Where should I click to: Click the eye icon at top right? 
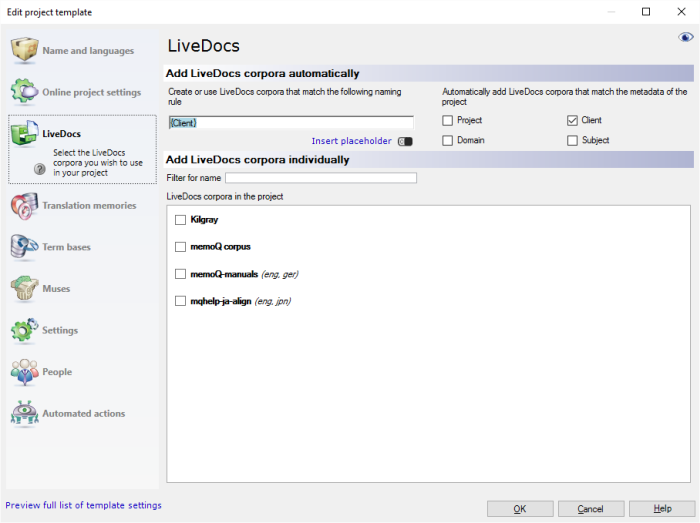[x=686, y=38]
